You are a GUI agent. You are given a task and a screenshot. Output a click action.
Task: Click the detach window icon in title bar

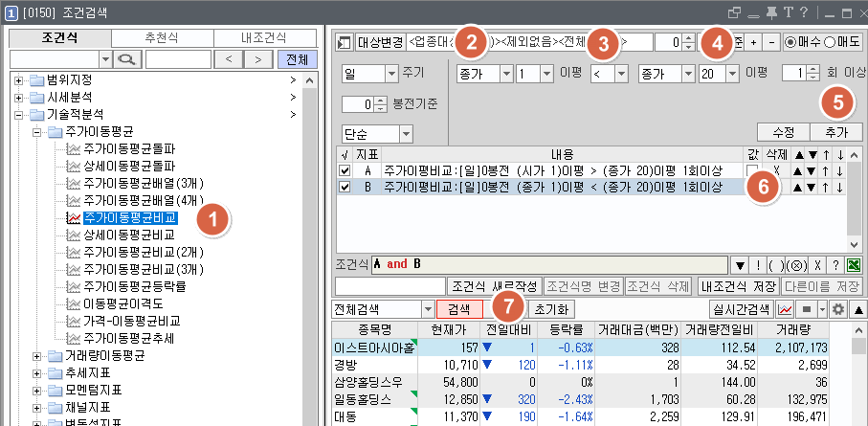[734, 12]
